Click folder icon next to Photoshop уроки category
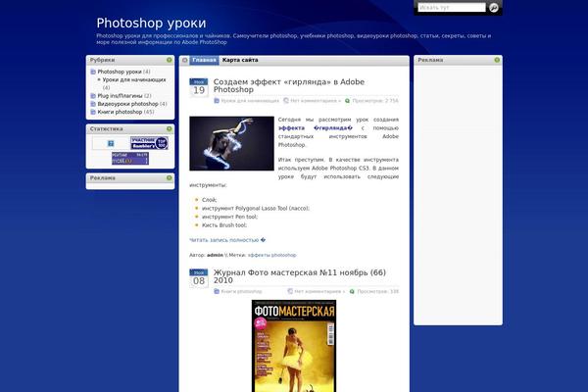Viewport: 588px width, 392px height. [93, 72]
